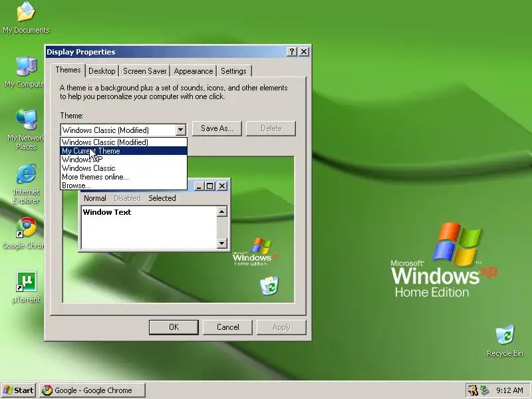
Task: Select the My Network Places desktop icon
Action: [26, 130]
